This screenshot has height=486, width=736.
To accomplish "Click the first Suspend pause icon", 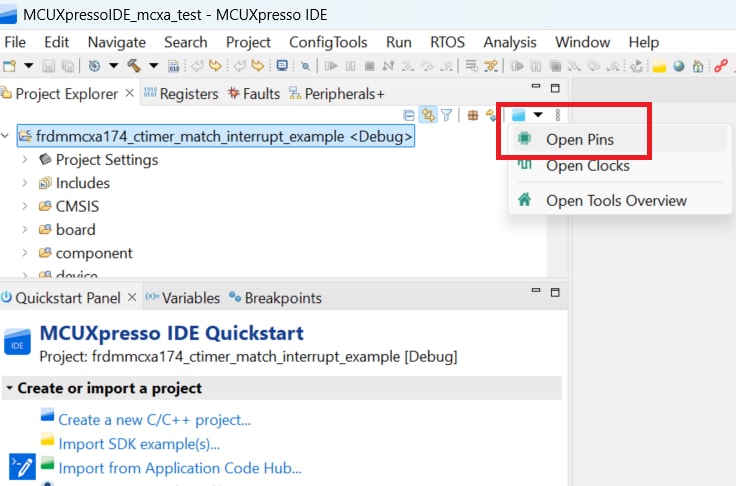I will 351,66.
